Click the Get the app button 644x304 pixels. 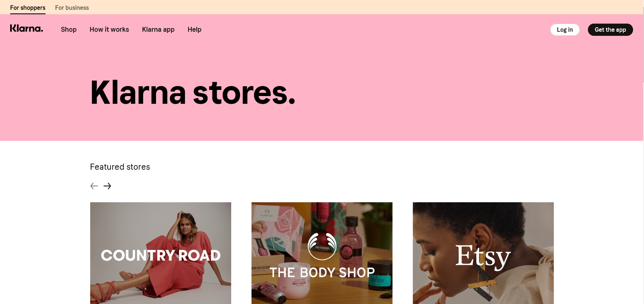pyautogui.click(x=610, y=30)
